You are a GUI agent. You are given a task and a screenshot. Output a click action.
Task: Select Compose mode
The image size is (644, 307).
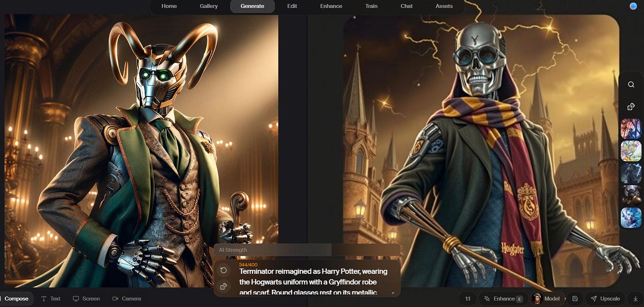16,299
